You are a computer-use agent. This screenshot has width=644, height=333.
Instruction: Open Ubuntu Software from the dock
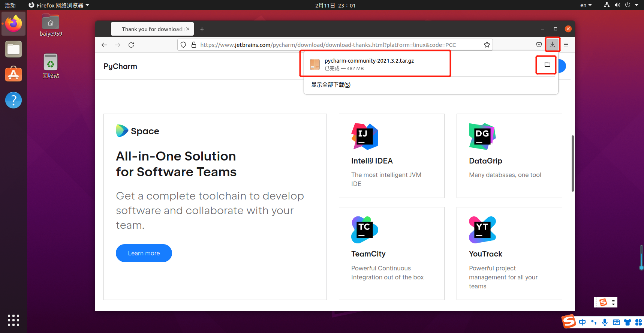(13, 75)
